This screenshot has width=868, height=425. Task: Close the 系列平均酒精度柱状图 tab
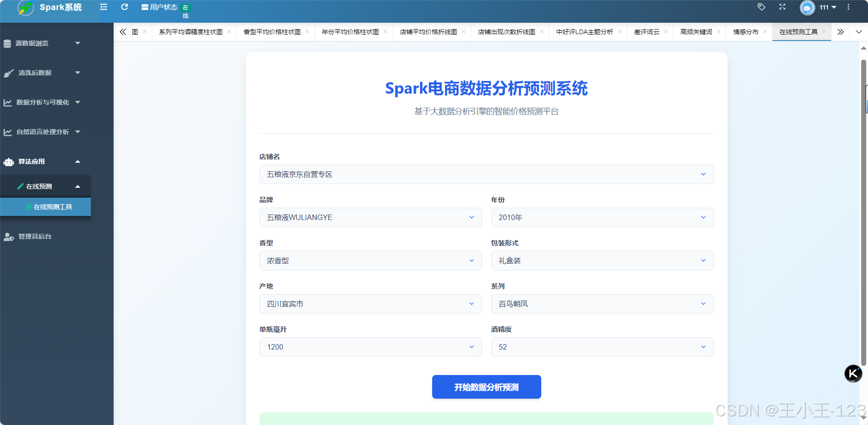(x=229, y=32)
